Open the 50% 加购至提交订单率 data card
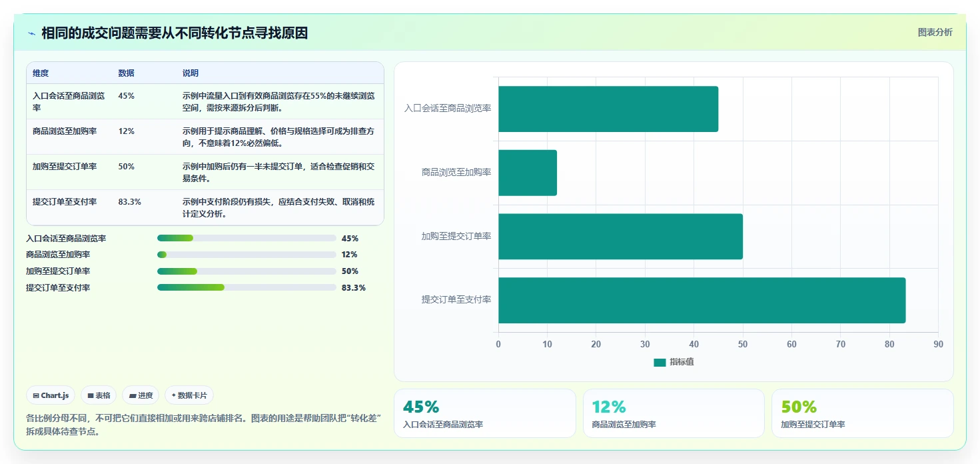The width and height of the screenshot is (980, 464). click(x=862, y=413)
